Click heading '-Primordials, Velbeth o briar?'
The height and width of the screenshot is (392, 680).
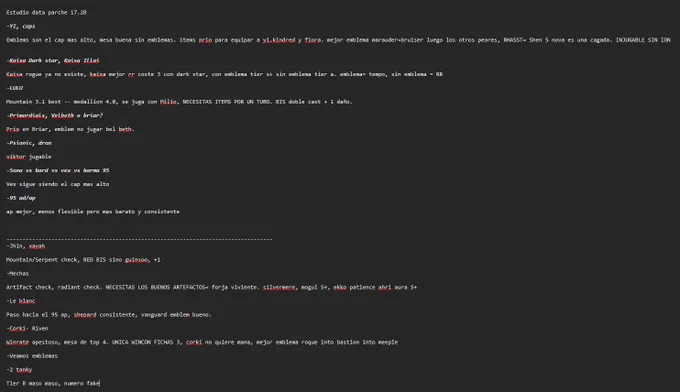coord(55,115)
